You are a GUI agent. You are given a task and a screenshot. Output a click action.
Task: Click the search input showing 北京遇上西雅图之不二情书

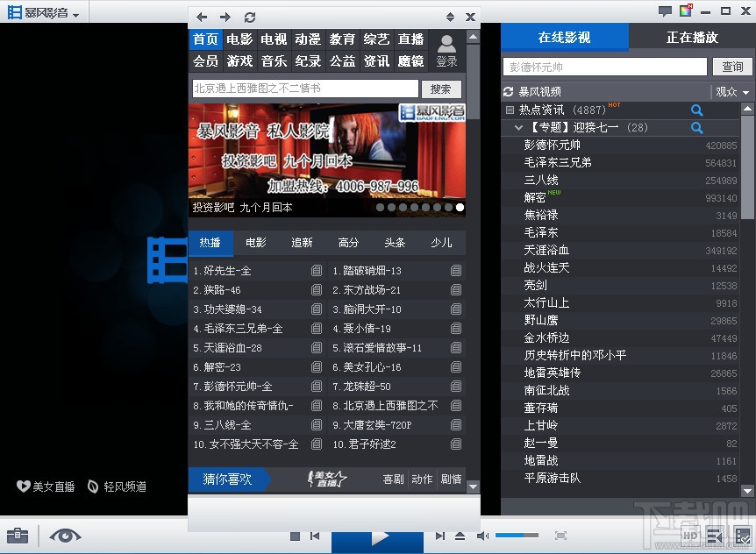coord(303,88)
